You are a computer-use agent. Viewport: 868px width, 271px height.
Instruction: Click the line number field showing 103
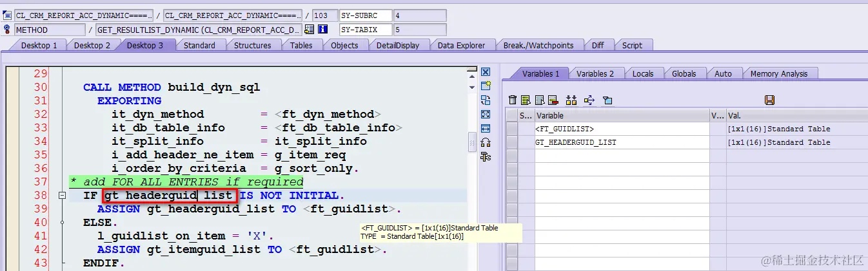click(x=324, y=15)
